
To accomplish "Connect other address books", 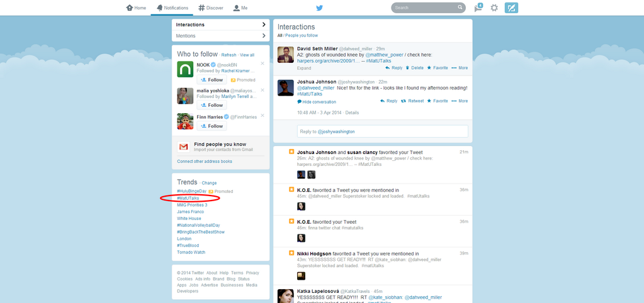I will (205, 162).
